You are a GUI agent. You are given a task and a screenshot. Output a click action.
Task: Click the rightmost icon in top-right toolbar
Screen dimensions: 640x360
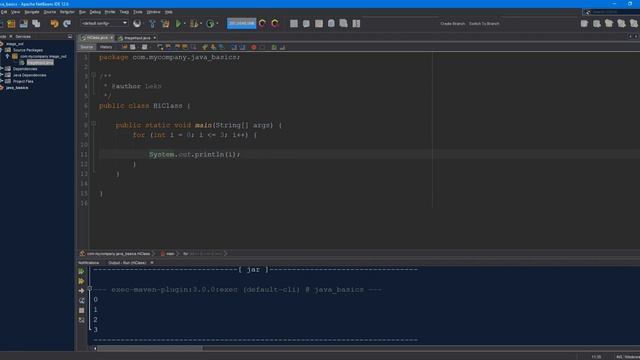click(634, 24)
